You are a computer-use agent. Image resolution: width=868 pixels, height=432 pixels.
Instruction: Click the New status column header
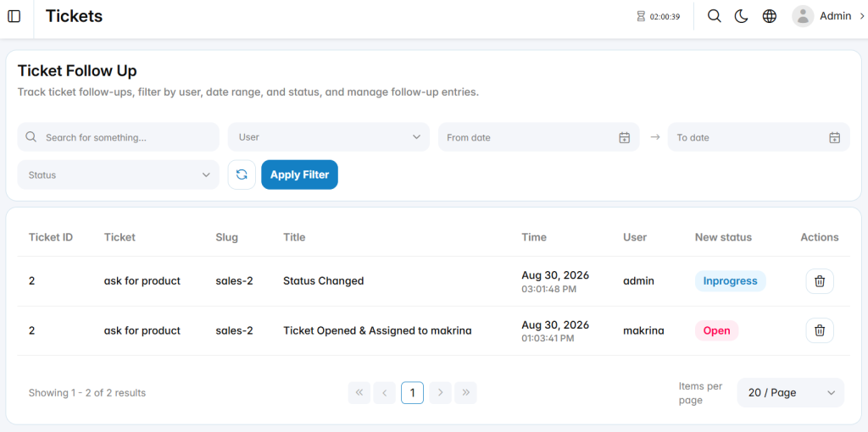pos(724,237)
